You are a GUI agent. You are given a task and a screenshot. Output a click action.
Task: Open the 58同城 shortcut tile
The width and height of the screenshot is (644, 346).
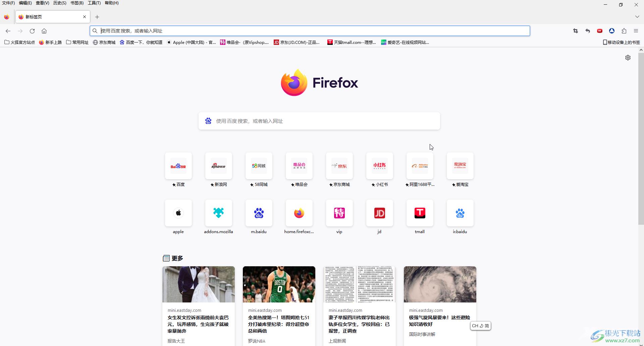click(x=259, y=166)
